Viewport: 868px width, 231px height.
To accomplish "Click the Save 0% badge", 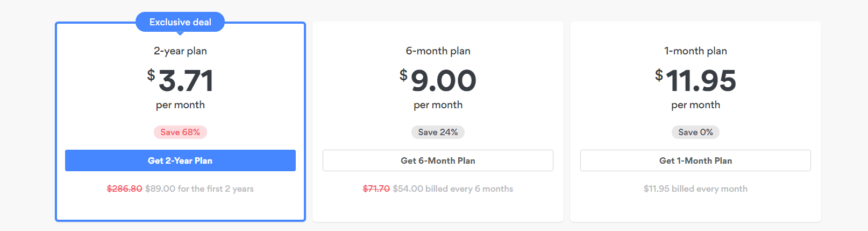I will pos(695,132).
